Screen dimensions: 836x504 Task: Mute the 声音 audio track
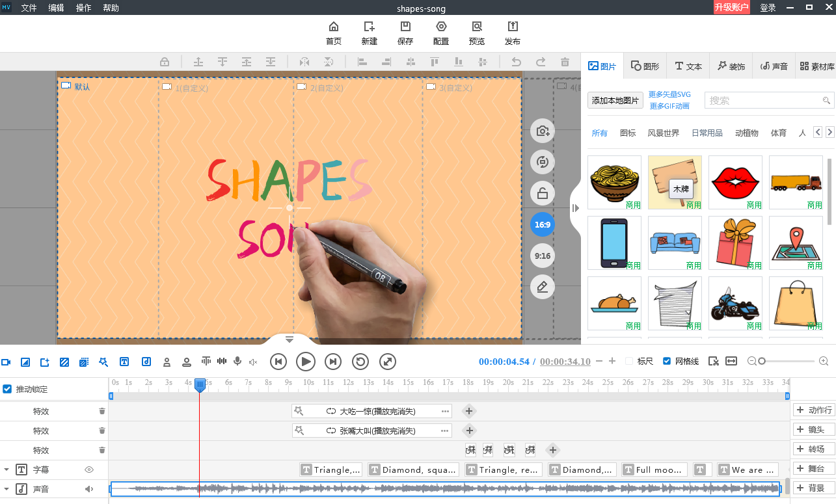pyautogui.click(x=89, y=489)
